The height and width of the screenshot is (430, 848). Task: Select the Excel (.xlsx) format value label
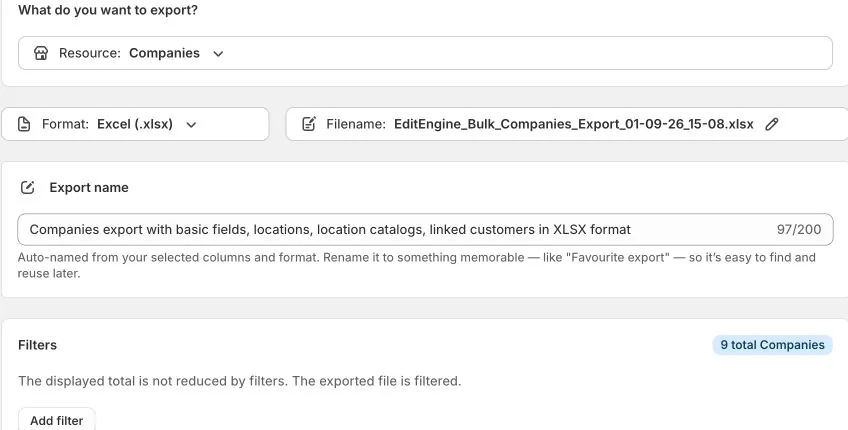point(135,124)
